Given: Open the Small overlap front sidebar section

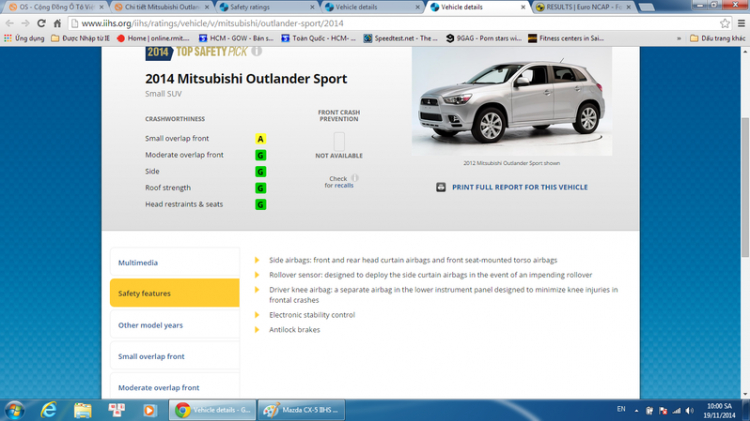Looking at the screenshot, I should coord(175,356).
